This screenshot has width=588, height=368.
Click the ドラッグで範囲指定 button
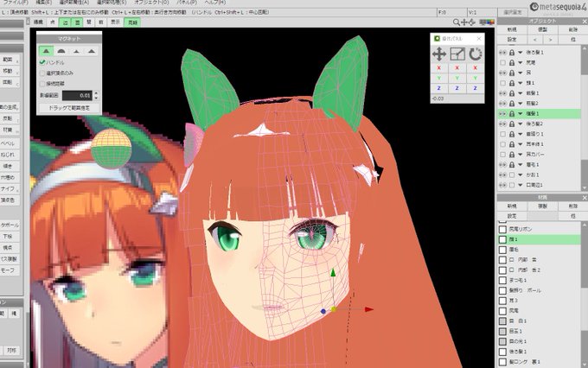click(69, 108)
